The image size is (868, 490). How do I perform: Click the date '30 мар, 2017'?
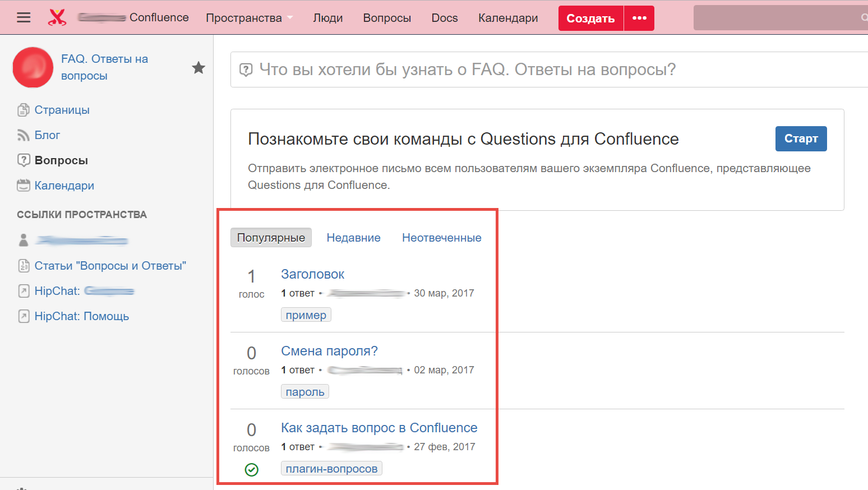tap(444, 293)
